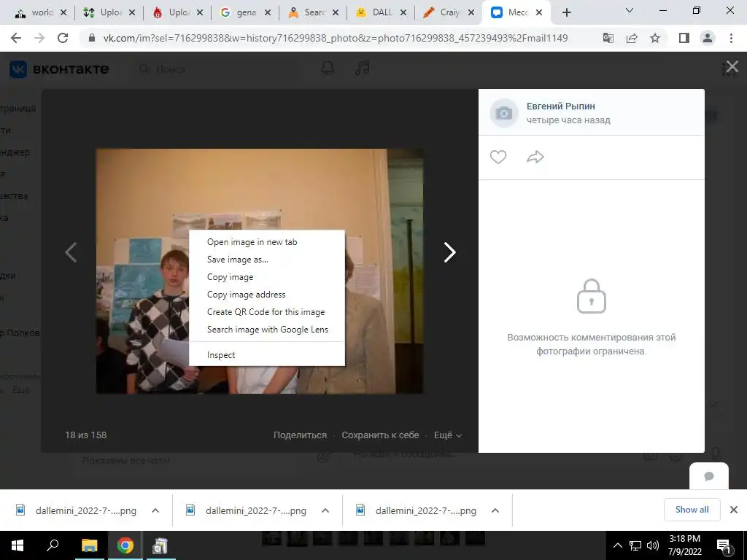
Task: Click the VK logo icon
Action: [x=18, y=69]
